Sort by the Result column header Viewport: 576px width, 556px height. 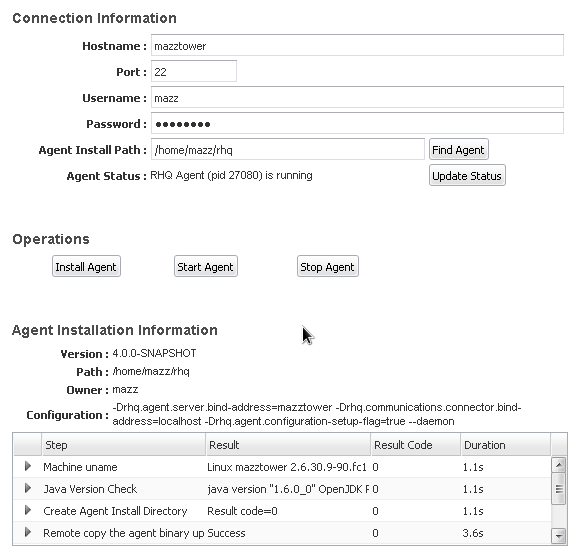[x=288, y=445]
